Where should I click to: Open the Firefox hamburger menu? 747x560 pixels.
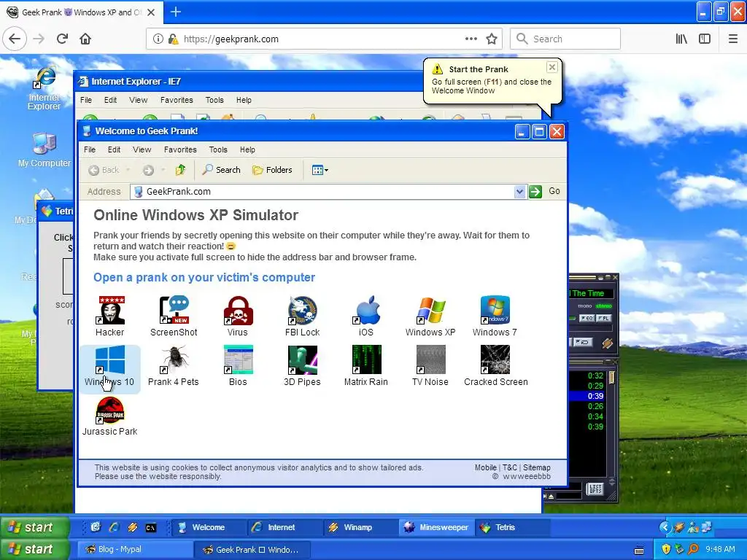(x=732, y=39)
